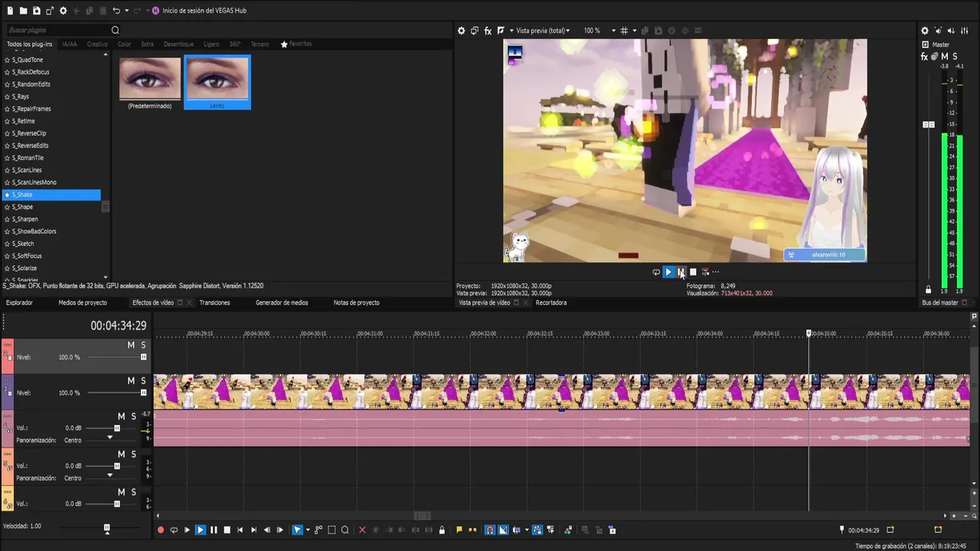Viewport: 980px width, 551px height.
Task: Insert a marker with the yellow marker icon
Action: [459, 530]
